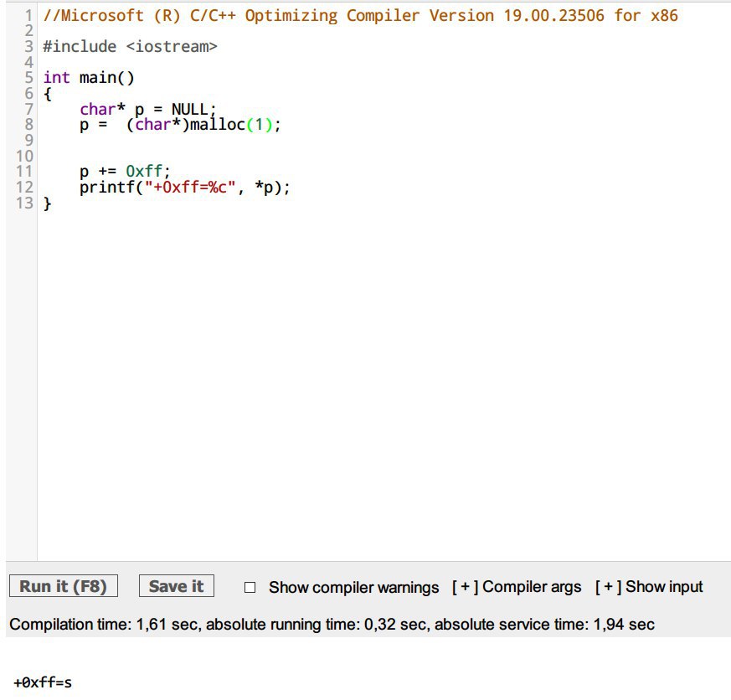Image resolution: width=731 pixels, height=700 pixels.
Task: Expand the Show input section
Action: pos(649,587)
